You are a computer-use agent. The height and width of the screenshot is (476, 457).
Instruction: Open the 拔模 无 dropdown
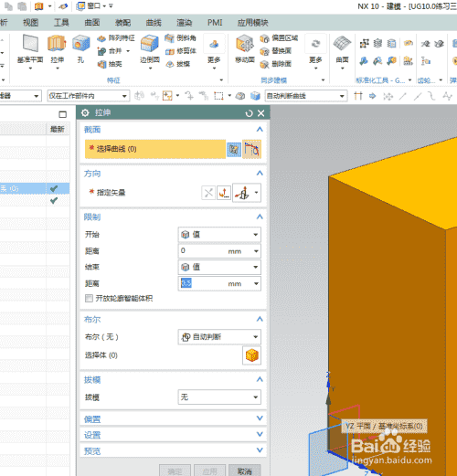pos(219,397)
